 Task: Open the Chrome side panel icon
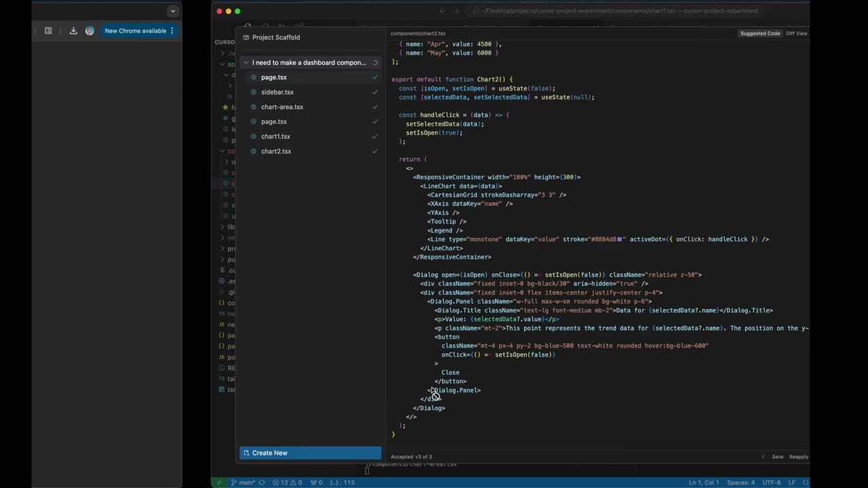(x=48, y=30)
